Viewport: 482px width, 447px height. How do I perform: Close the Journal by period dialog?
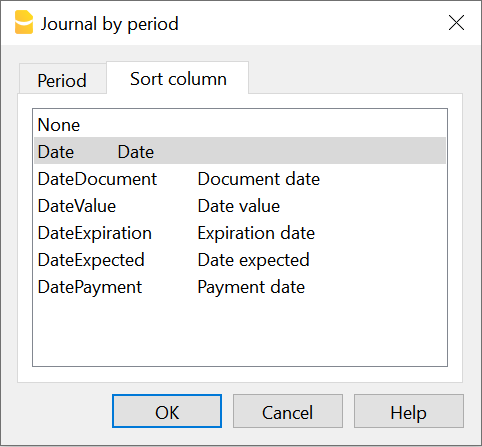pos(456,23)
